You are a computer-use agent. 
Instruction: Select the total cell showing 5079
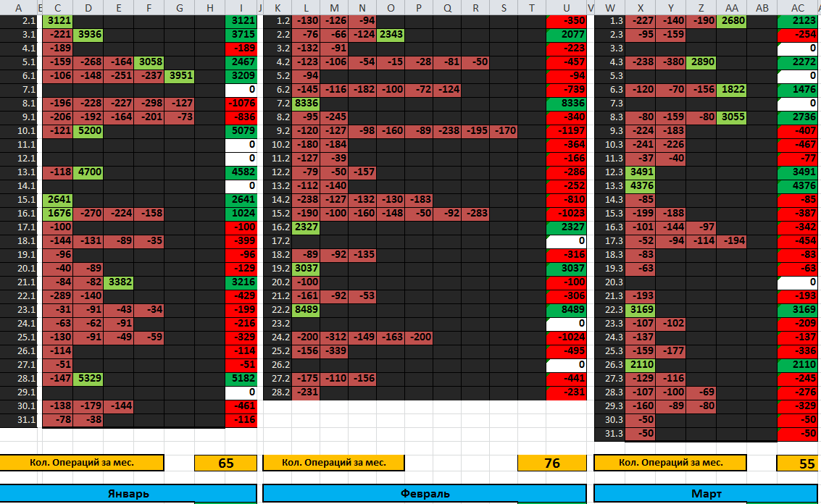click(x=241, y=130)
